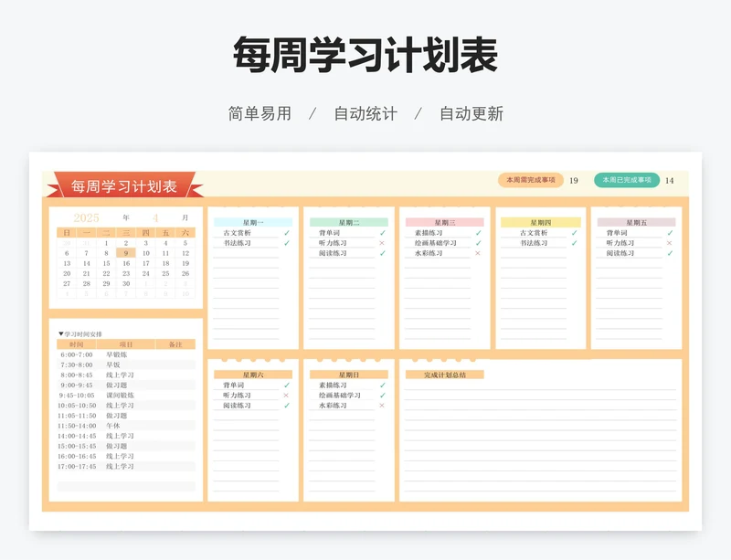
Task: Select calendar date 27
Action: click(67, 283)
